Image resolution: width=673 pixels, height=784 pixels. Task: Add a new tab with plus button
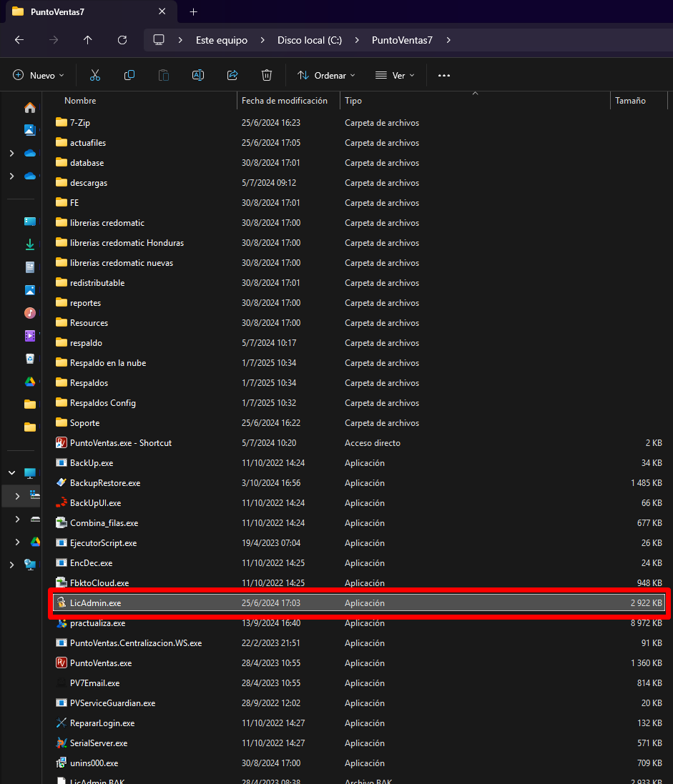point(194,11)
